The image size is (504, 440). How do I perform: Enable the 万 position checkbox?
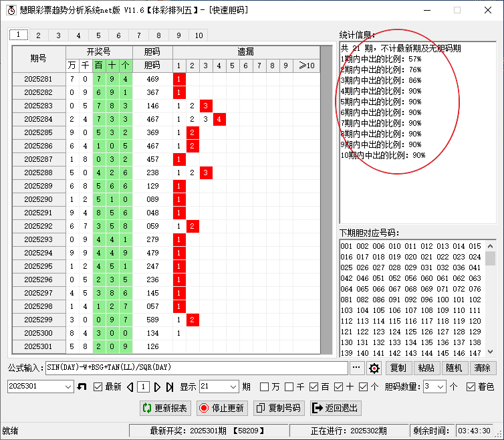[x=265, y=387]
